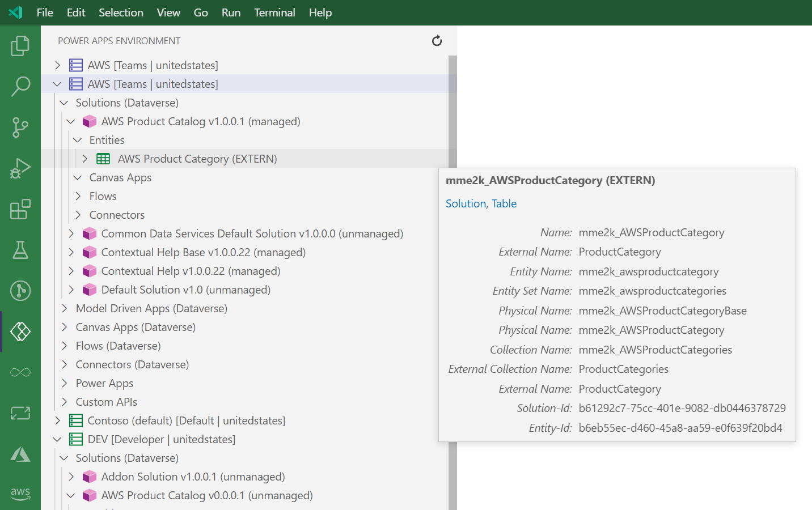812x510 pixels.
Task: Open the Selection menu
Action: 121,12
